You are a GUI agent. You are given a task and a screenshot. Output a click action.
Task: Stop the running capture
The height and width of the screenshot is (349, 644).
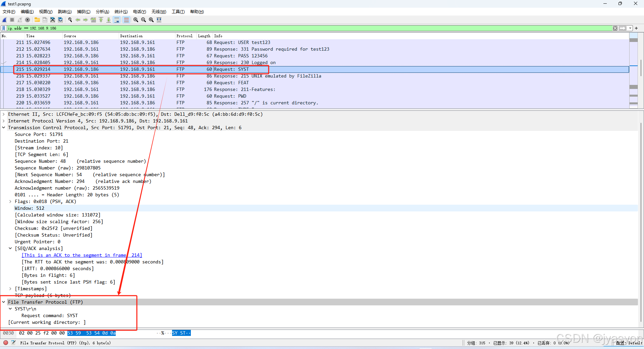[12, 20]
